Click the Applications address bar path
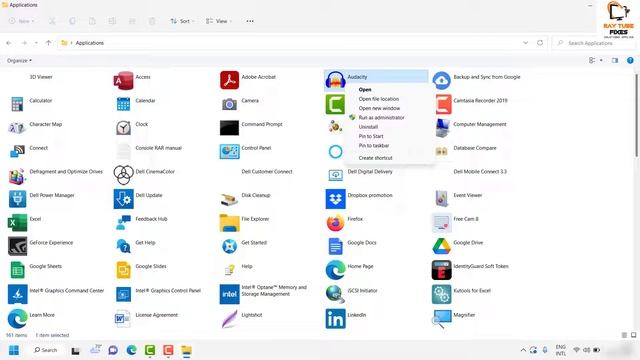Image resolution: width=640 pixels, height=360 pixels. [89, 43]
